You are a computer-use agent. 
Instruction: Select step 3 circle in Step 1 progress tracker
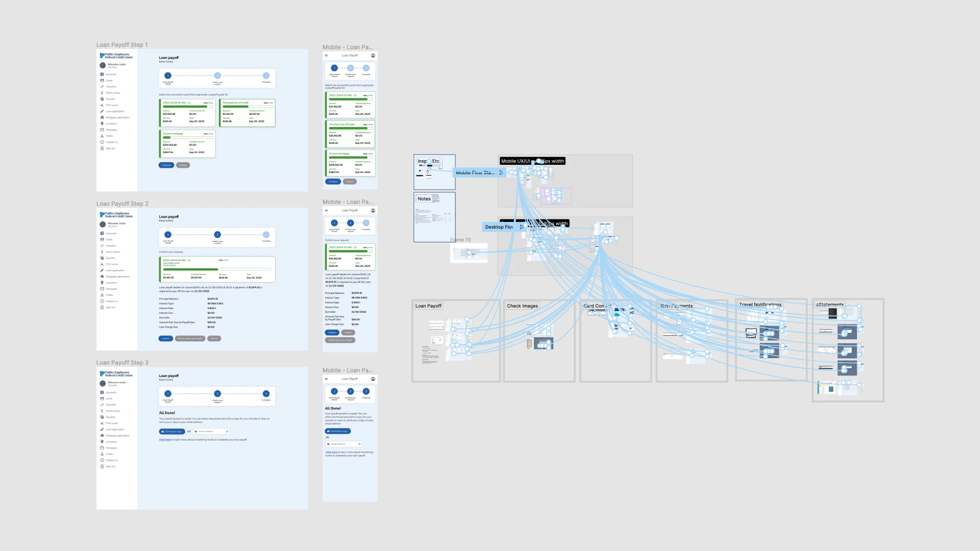coord(266,76)
